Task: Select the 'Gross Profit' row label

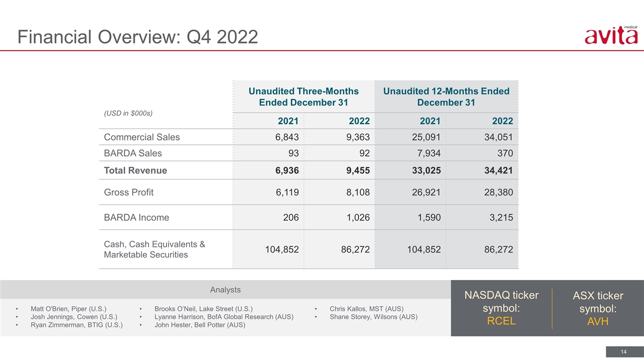Action: [x=129, y=192]
